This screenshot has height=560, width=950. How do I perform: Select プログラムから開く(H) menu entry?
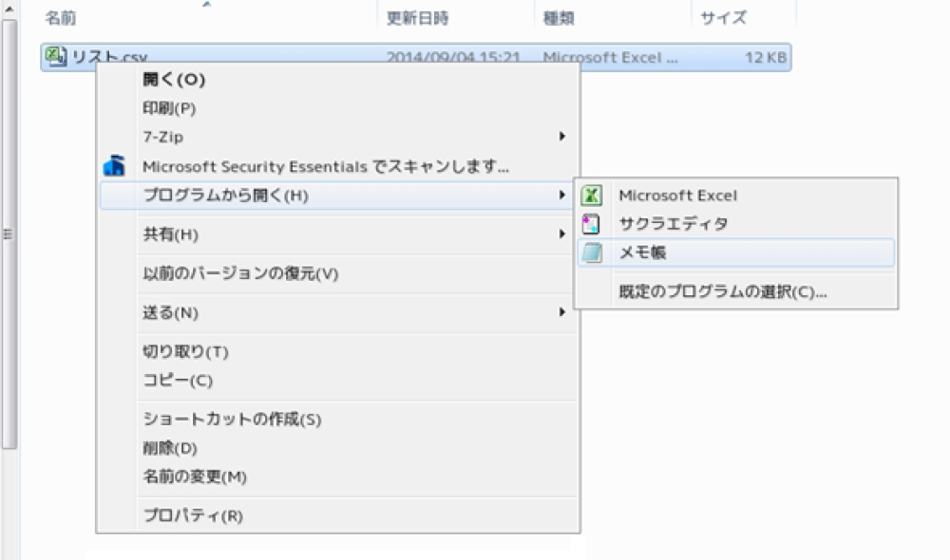[338, 195]
